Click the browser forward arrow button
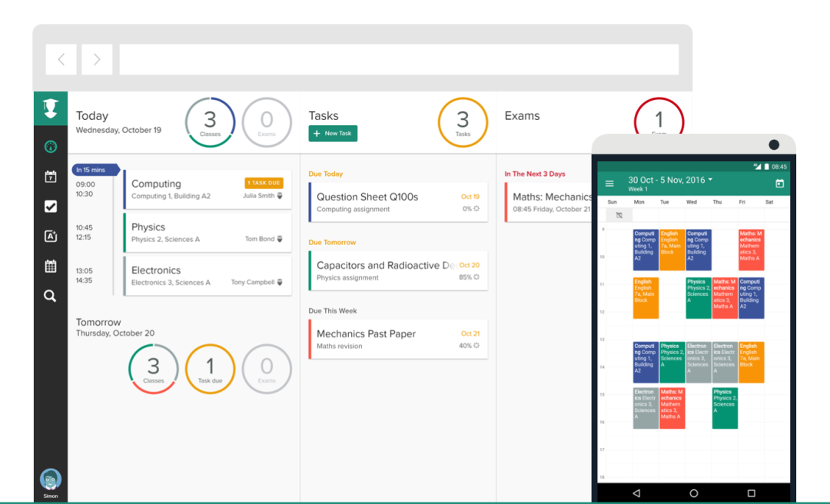830x504 pixels. coord(97,60)
